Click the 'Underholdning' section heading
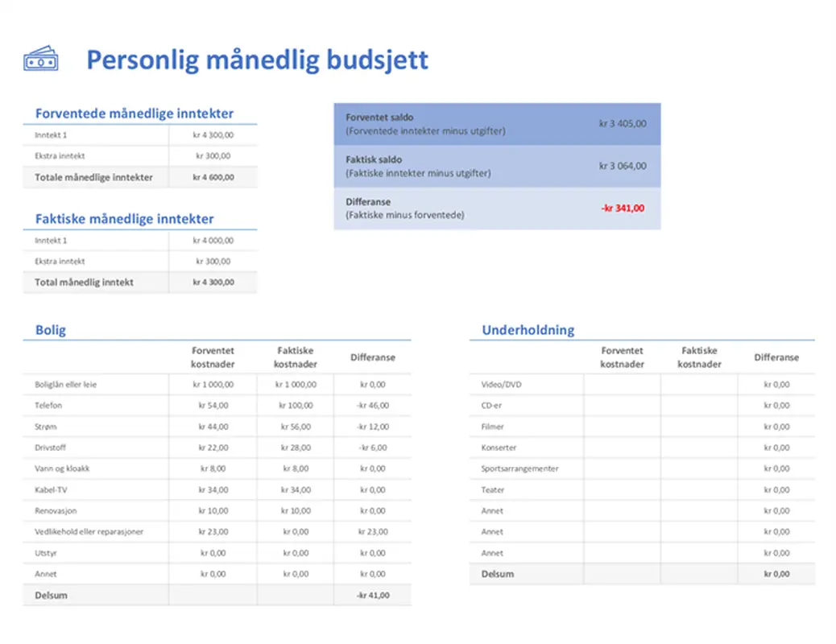 coord(528,329)
